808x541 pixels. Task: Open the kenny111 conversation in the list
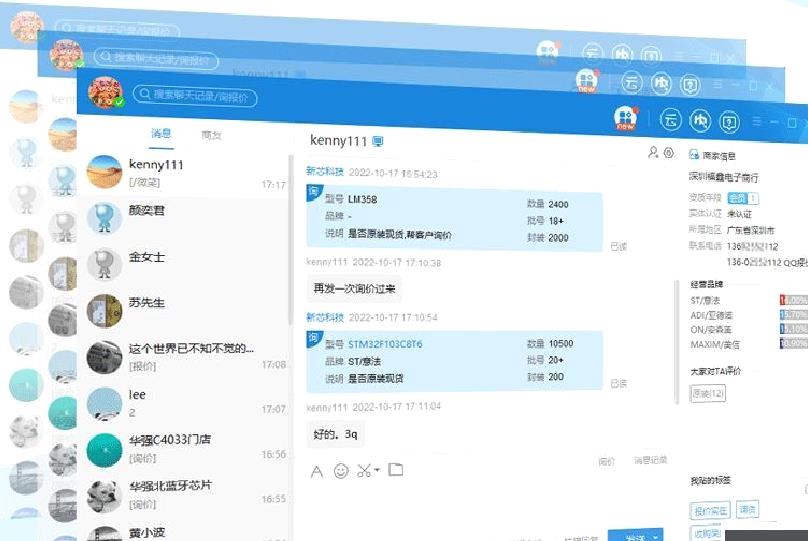pos(186,173)
